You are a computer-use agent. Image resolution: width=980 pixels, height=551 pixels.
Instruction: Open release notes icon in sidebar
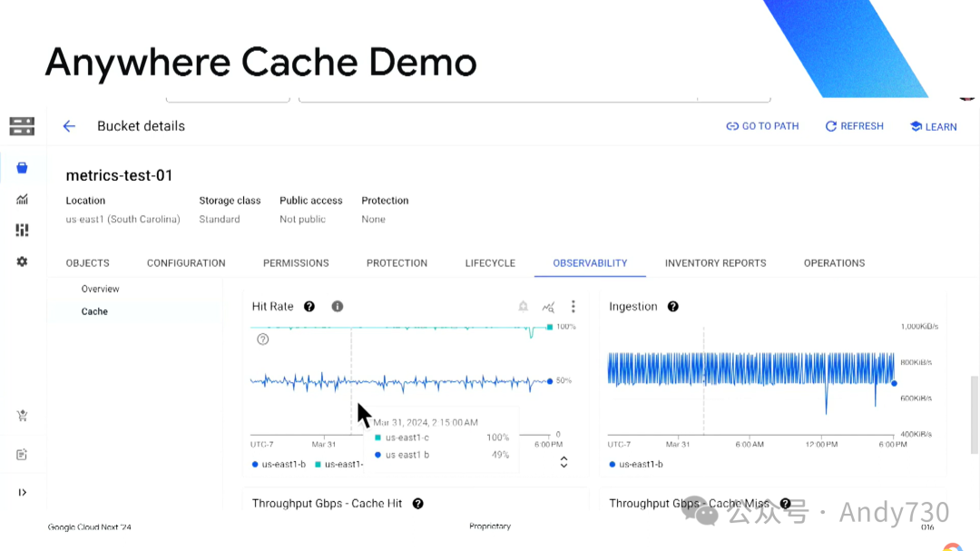point(22,455)
